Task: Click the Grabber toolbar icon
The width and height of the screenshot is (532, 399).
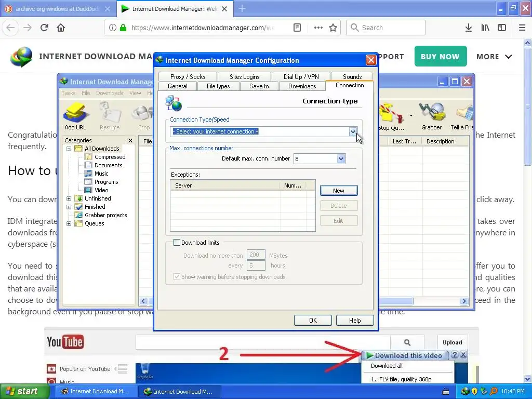Action: [431, 116]
